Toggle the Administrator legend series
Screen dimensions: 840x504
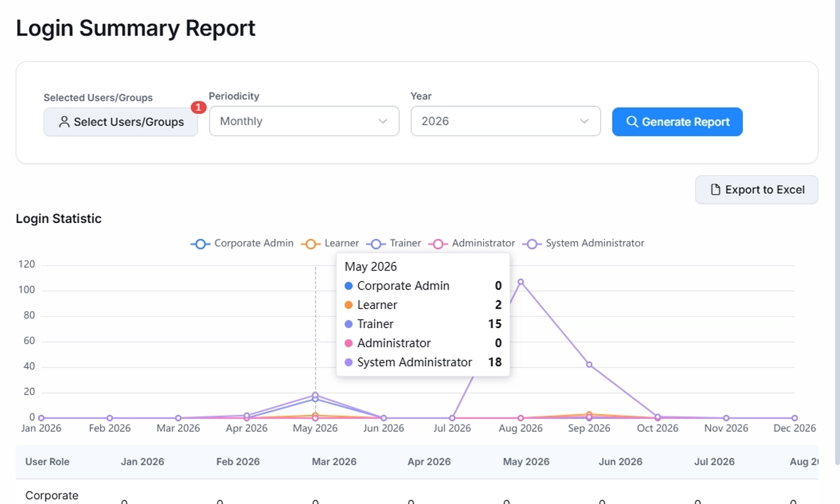(x=472, y=243)
